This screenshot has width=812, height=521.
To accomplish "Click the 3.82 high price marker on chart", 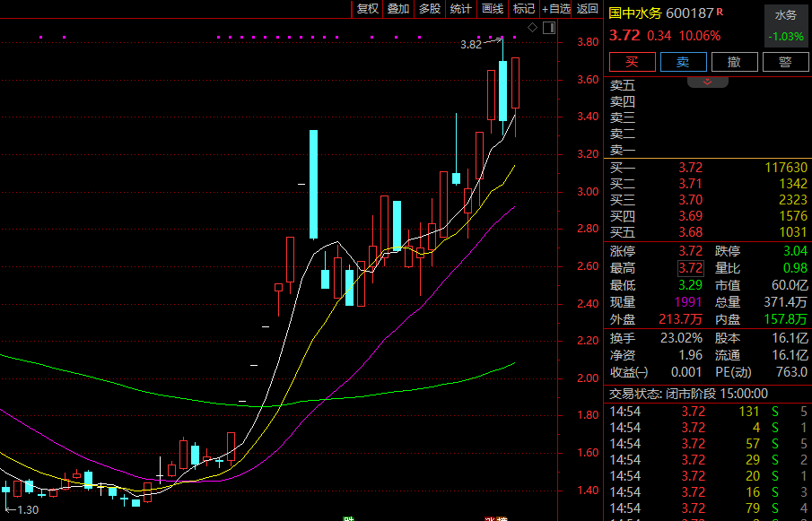I will (471, 44).
